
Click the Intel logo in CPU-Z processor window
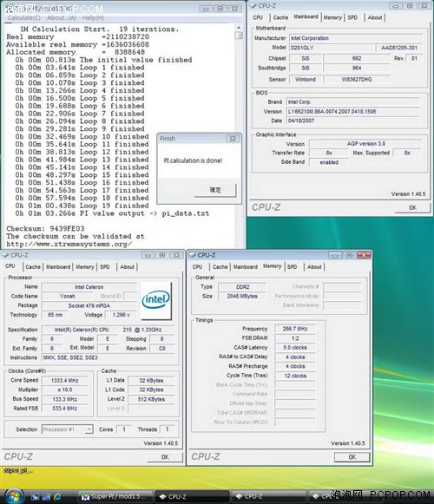[x=155, y=300]
